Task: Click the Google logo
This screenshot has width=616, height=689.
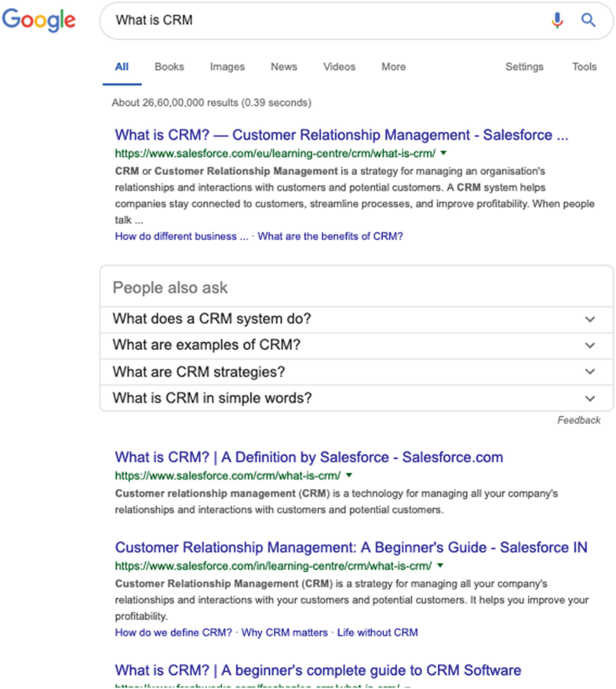Action: (38, 20)
